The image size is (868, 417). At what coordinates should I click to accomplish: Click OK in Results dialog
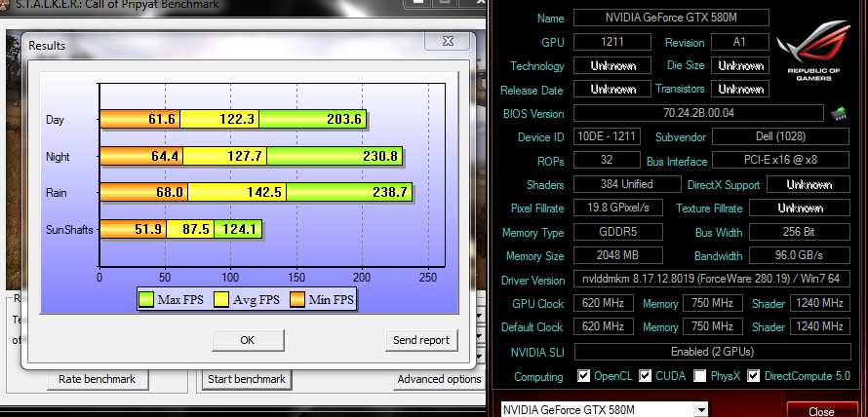248,340
